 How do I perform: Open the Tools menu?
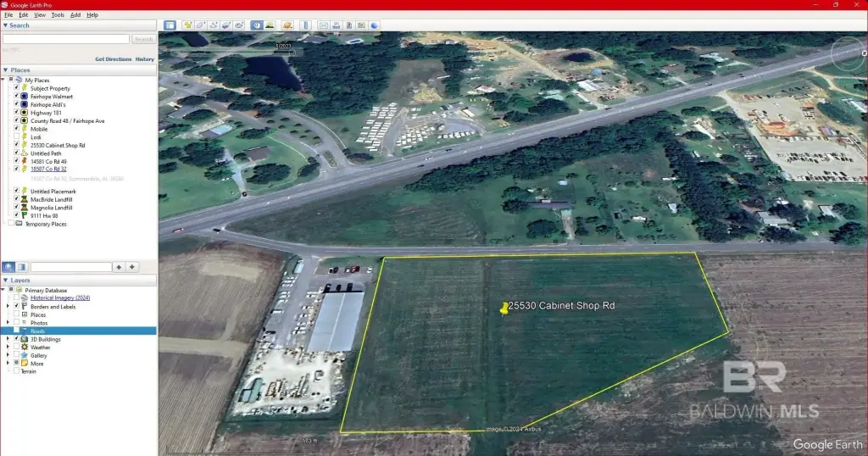(x=58, y=15)
